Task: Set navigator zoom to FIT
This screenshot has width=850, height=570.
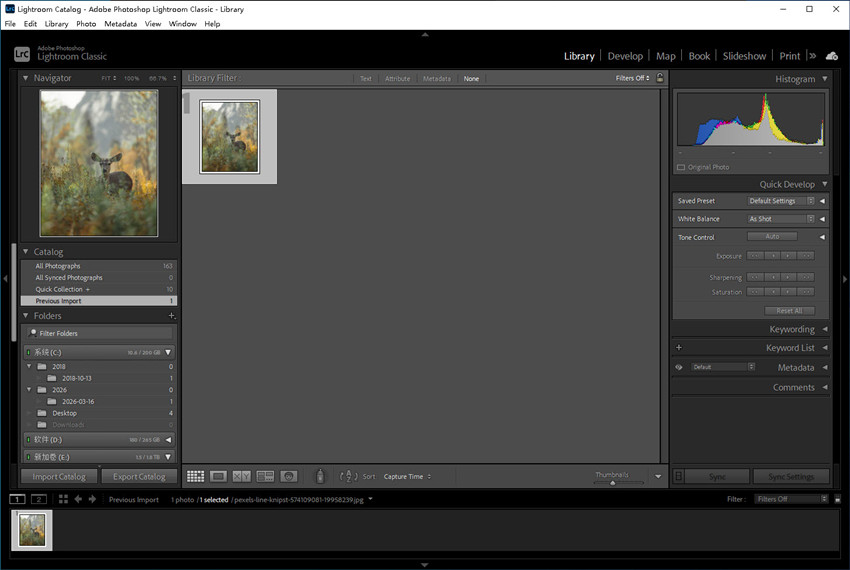Action: [108, 78]
